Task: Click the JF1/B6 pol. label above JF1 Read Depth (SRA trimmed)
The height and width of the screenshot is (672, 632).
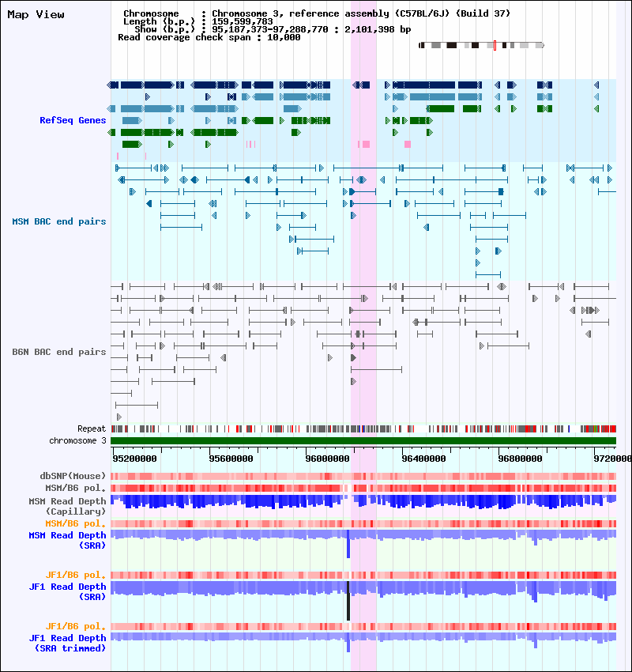Action: 75,627
